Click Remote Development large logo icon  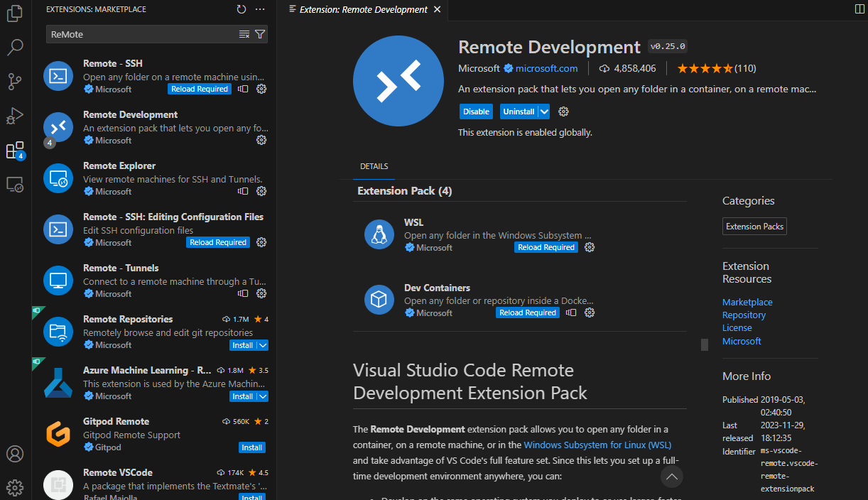click(x=398, y=80)
